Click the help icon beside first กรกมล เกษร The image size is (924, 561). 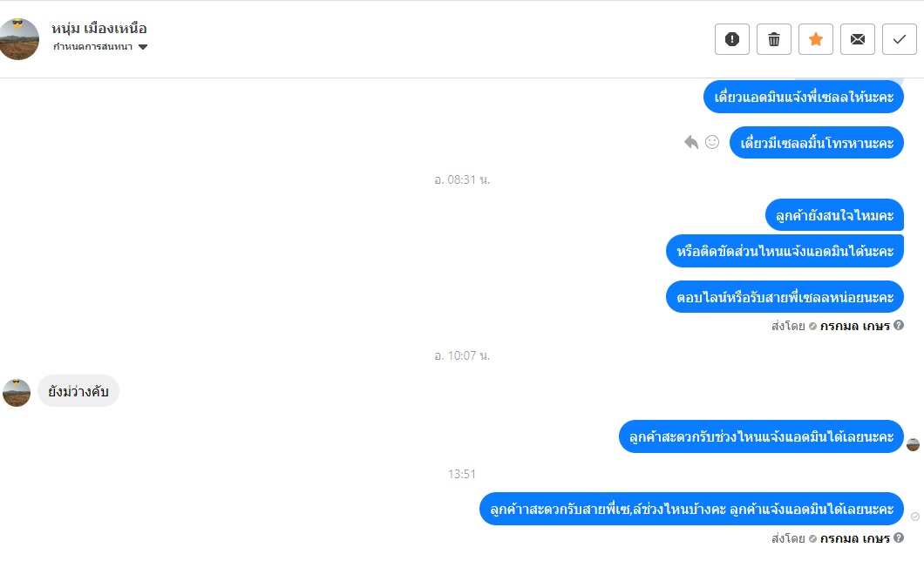pyautogui.click(x=899, y=325)
